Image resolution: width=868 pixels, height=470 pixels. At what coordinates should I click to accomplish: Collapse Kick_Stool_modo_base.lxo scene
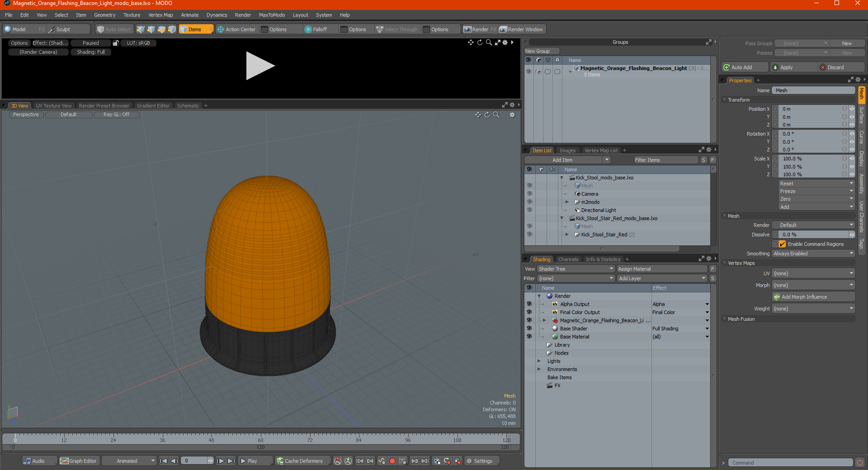coord(562,178)
